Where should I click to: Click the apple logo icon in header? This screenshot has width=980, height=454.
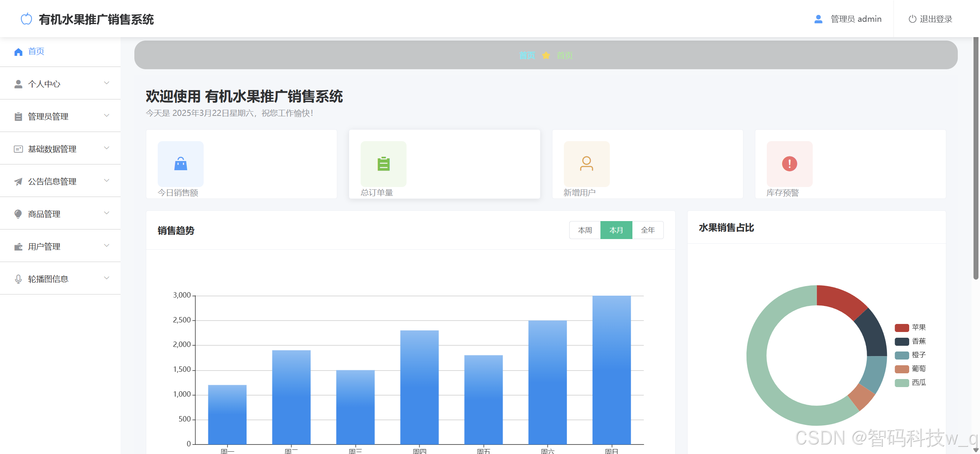click(26, 19)
